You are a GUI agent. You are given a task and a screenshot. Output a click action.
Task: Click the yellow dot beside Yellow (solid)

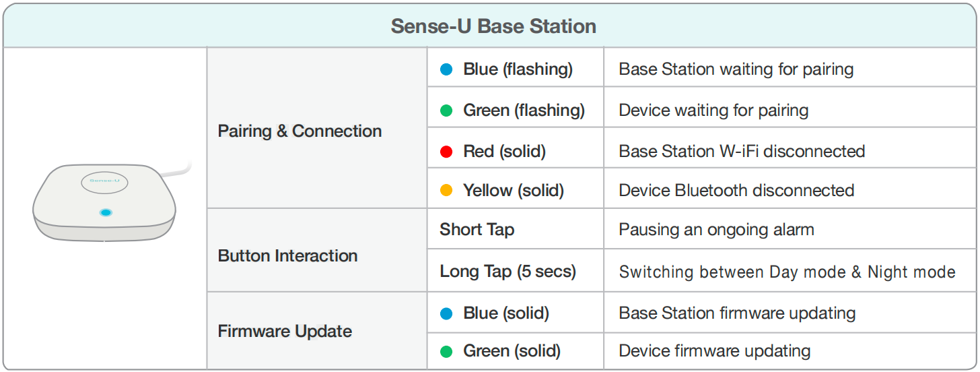pyautogui.click(x=446, y=191)
